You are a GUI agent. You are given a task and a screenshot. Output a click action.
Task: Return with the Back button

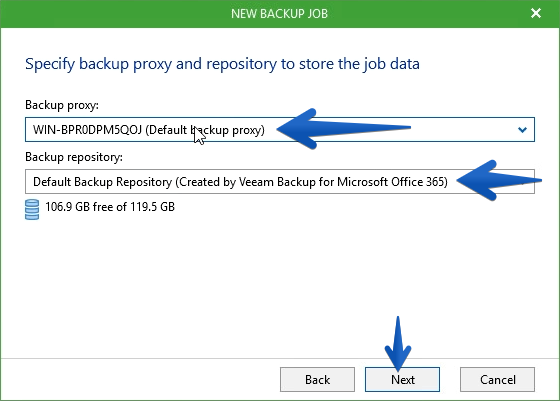[x=317, y=379]
